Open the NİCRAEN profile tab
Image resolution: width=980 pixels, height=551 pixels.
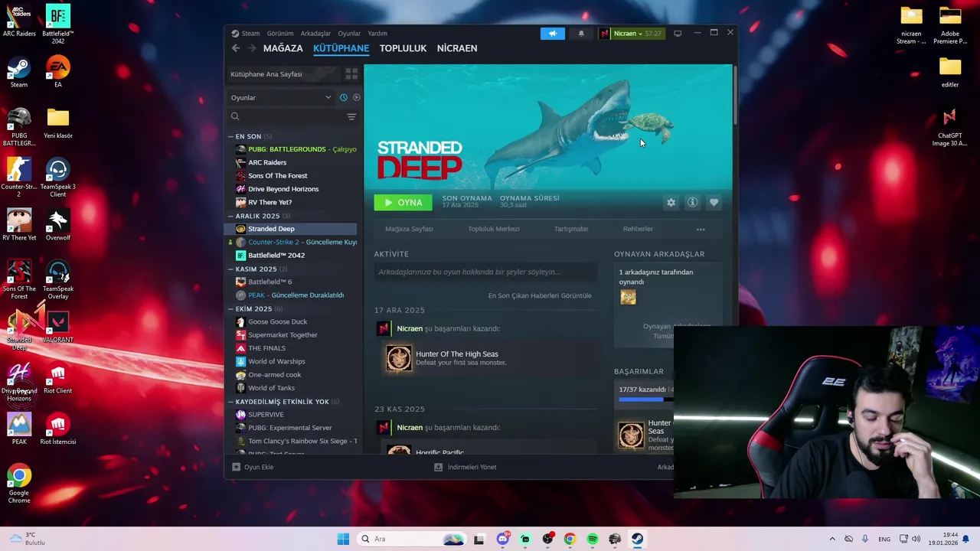click(457, 48)
